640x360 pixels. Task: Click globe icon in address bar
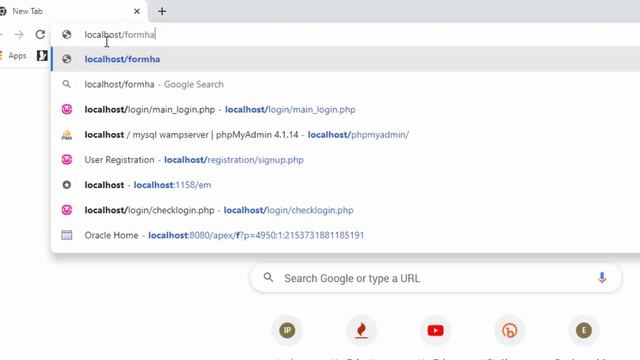(67, 35)
